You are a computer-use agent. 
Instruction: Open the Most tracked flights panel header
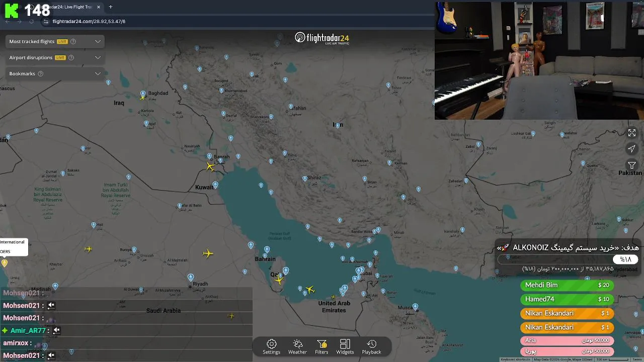[x=55, y=41]
